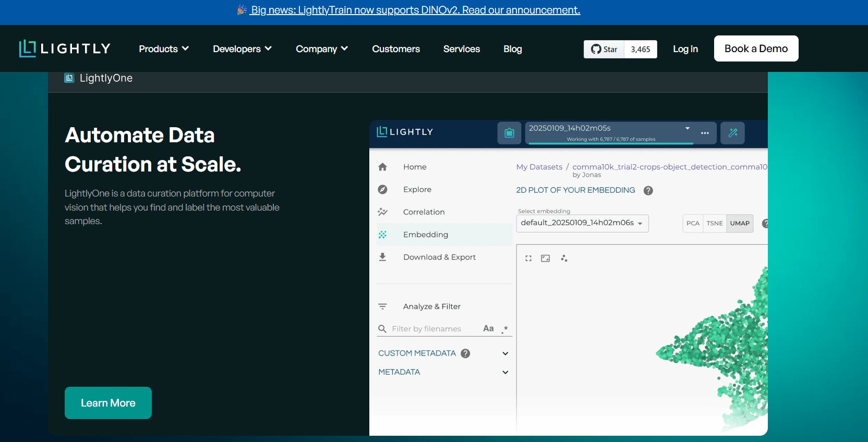Click the Custom Metadata help icon
This screenshot has height=442, width=868.
tap(465, 353)
